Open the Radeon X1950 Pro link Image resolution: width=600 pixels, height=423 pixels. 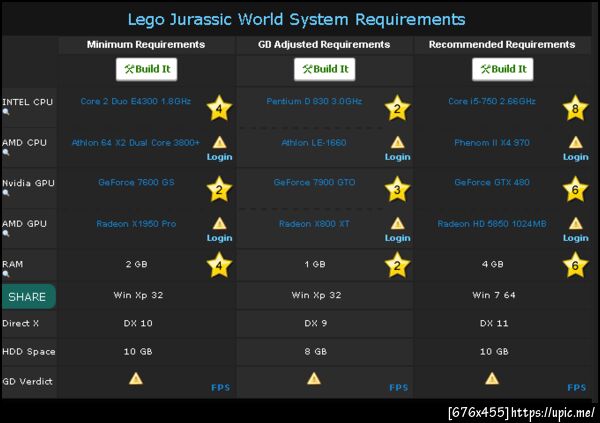coord(136,224)
